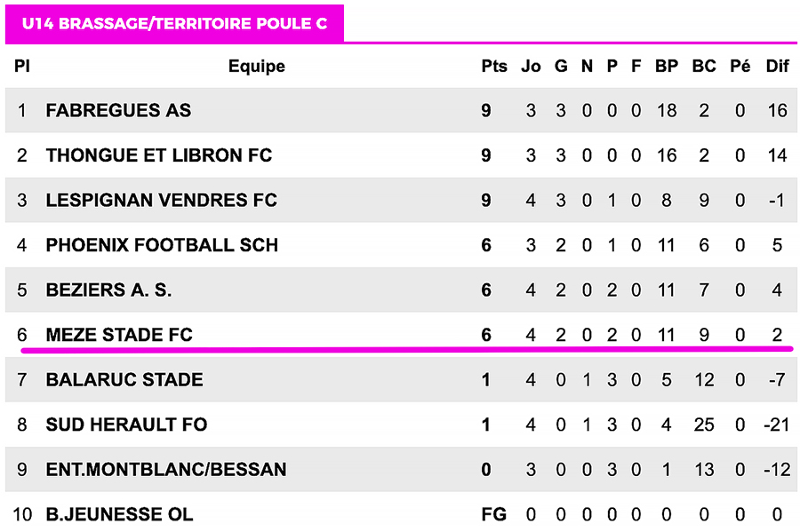The image size is (800, 532).
Task: Select LESPIGNAN VENDRES FC team name
Action: click(x=161, y=201)
